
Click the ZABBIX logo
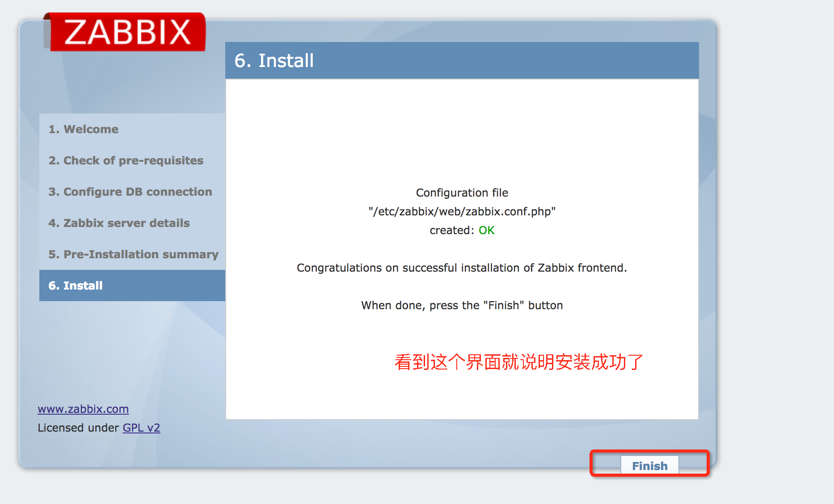pos(125,32)
